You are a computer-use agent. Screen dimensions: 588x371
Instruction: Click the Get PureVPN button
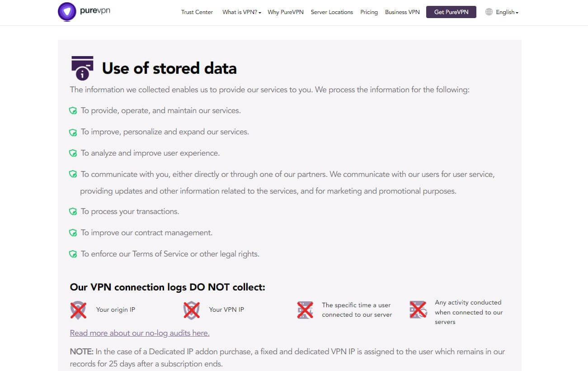[451, 12]
